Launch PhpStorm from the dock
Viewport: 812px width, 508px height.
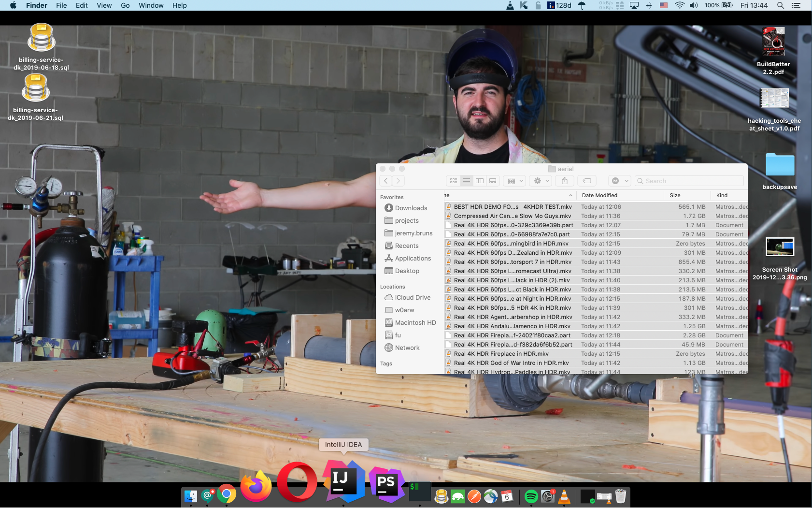[x=387, y=484]
